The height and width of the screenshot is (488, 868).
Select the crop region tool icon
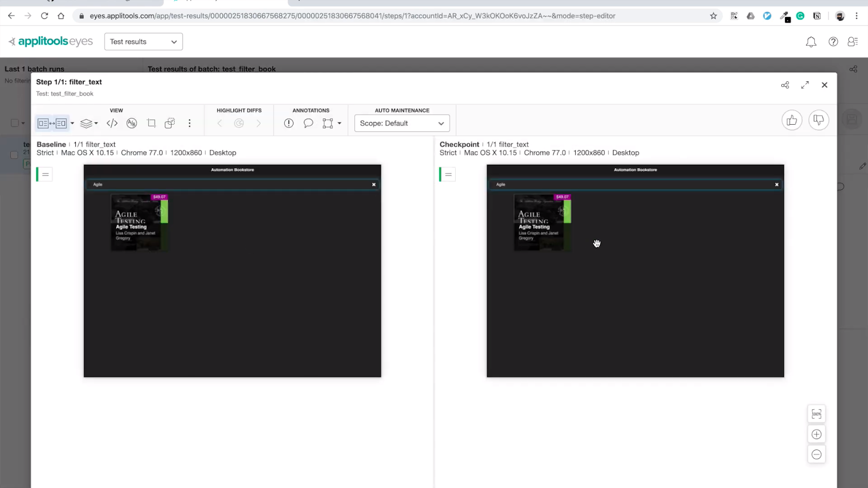click(151, 124)
